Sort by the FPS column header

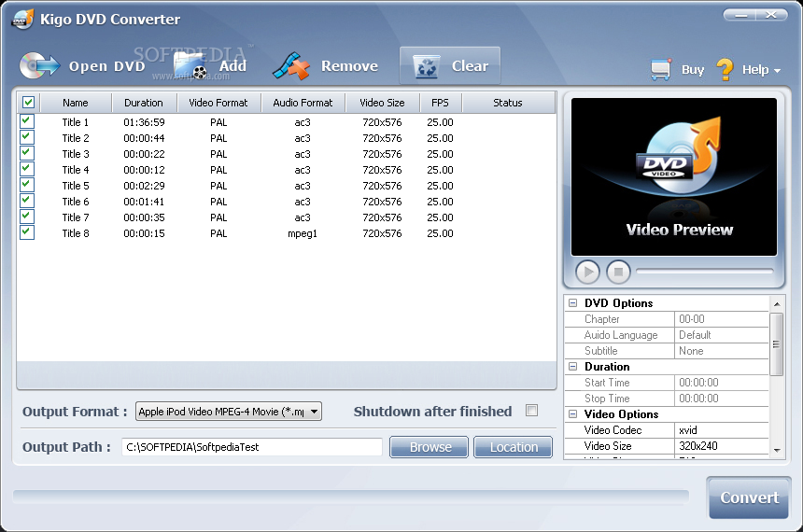pos(441,103)
